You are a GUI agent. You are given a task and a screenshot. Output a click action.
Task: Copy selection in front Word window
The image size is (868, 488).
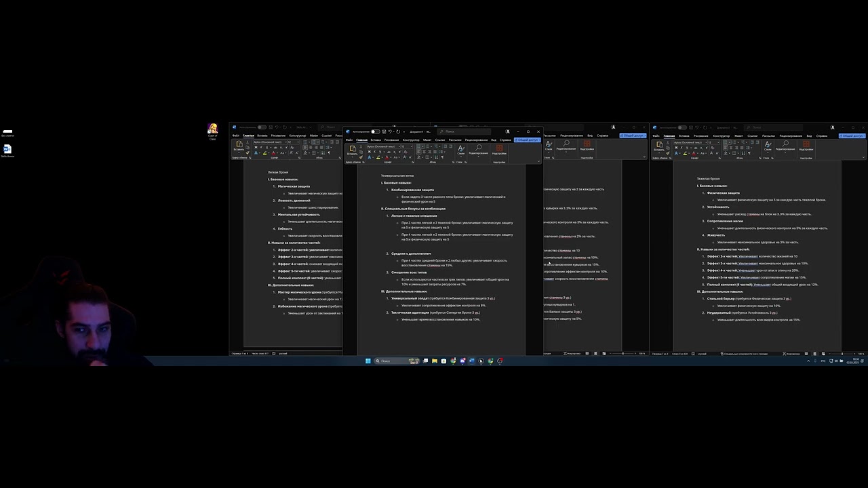coord(361,152)
